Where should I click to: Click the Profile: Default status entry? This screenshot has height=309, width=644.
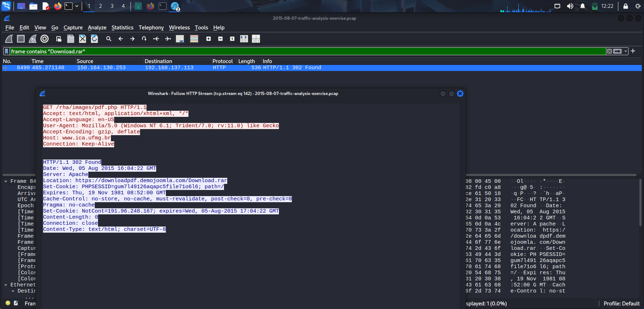pyautogui.click(x=621, y=304)
